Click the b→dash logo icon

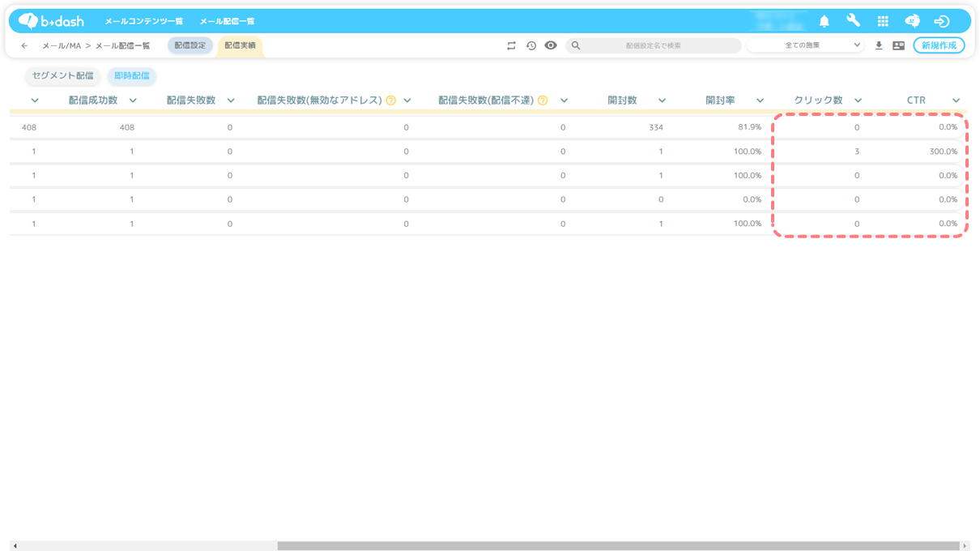51,21
